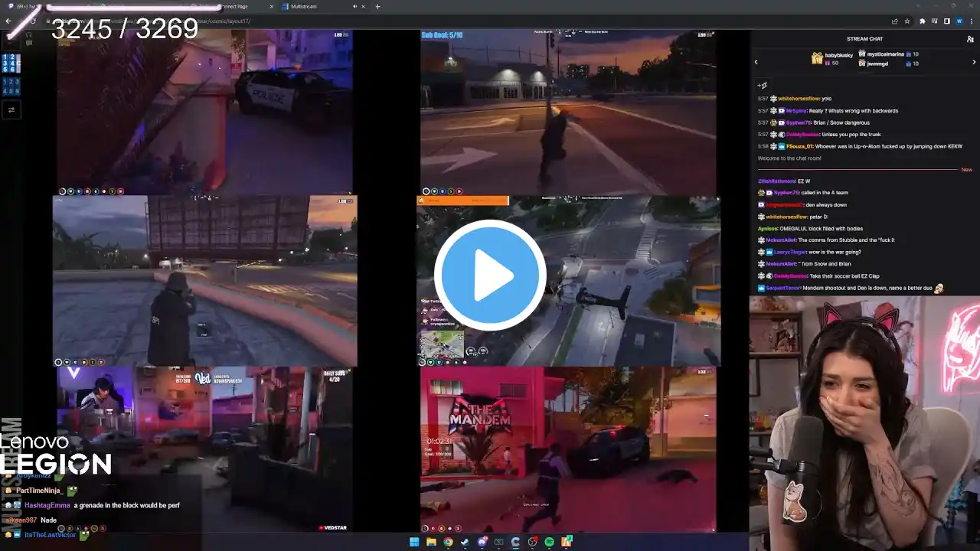Toggle the browser side panel
Screen dimensions: 980x551
pos(947,21)
